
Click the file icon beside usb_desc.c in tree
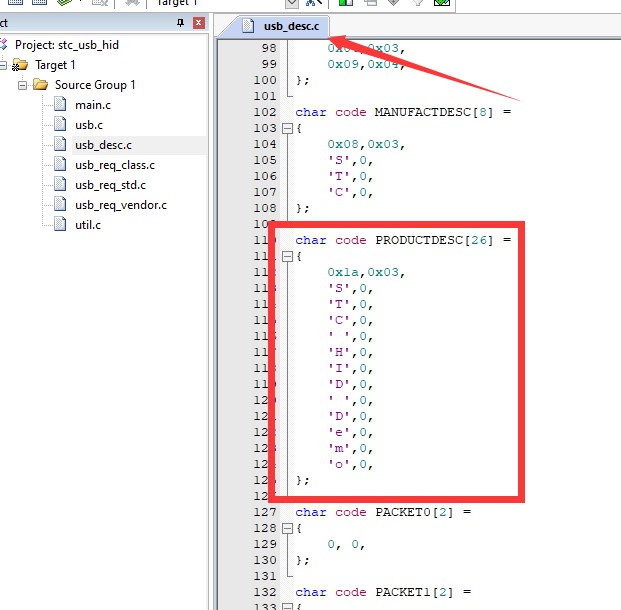pos(60,144)
